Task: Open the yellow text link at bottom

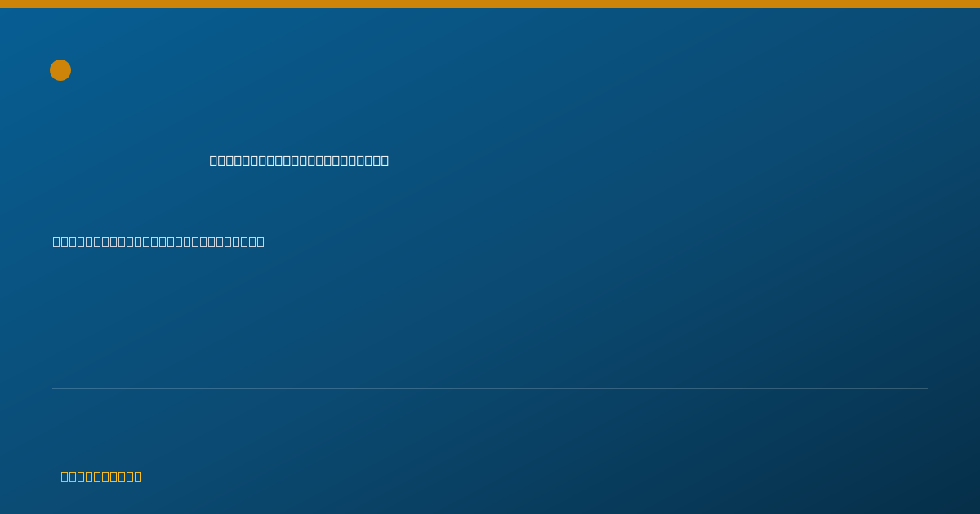Action: click(x=101, y=476)
